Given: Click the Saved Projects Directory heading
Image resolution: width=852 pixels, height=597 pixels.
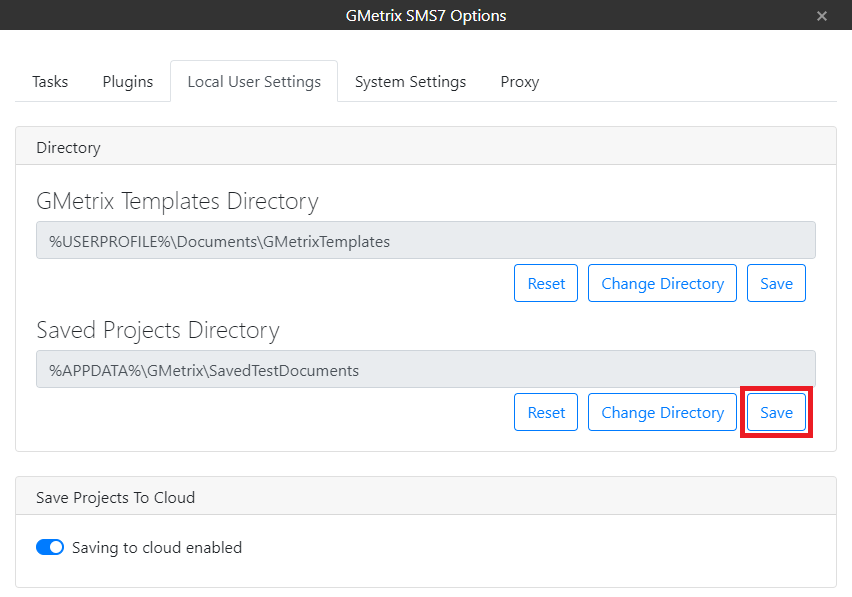Looking at the screenshot, I should [158, 330].
